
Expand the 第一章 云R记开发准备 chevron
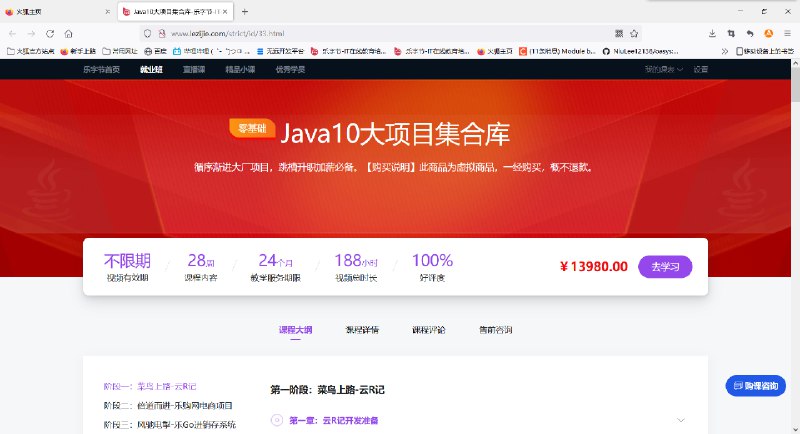pyautogui.click(x=681, y=420)
